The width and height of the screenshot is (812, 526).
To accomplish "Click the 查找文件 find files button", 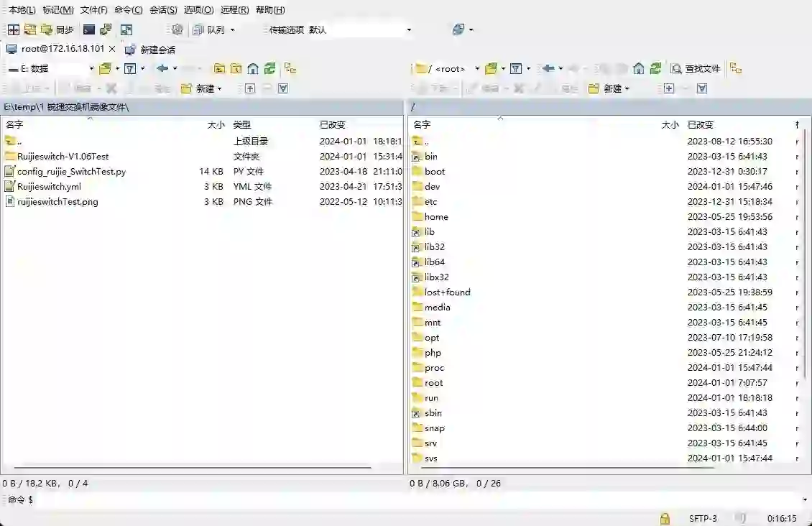I will pos(695,68).
